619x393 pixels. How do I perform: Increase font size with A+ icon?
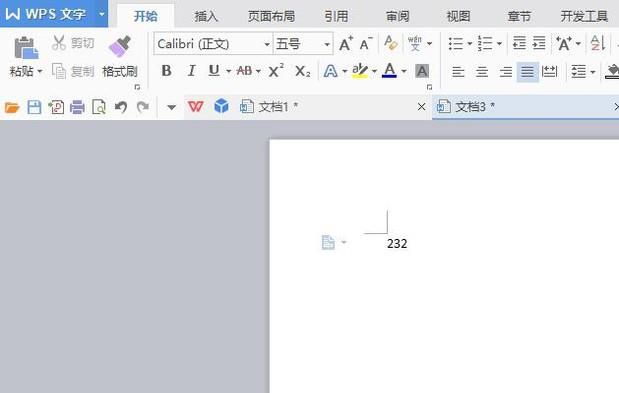(x=346, y=43)
